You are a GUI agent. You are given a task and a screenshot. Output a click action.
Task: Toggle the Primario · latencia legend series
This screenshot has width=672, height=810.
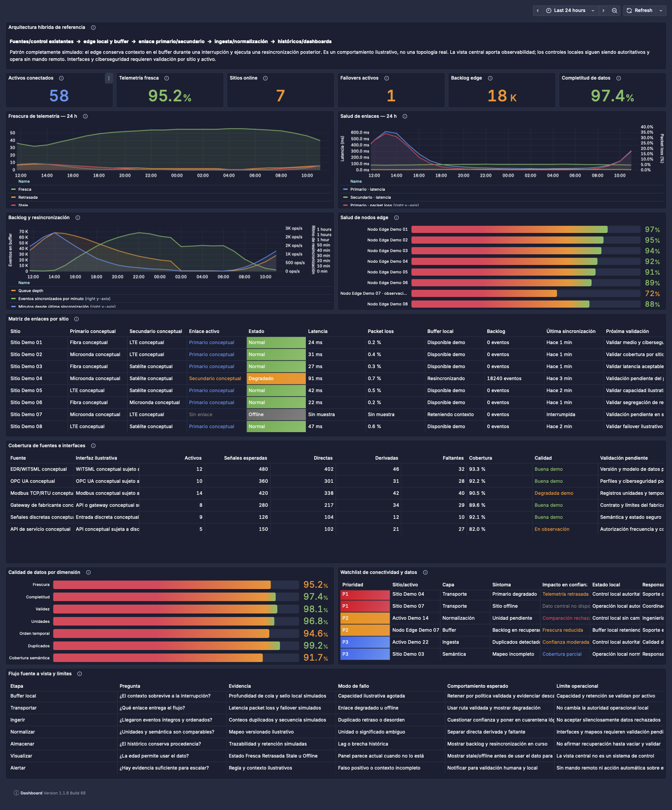coord(368,189)
